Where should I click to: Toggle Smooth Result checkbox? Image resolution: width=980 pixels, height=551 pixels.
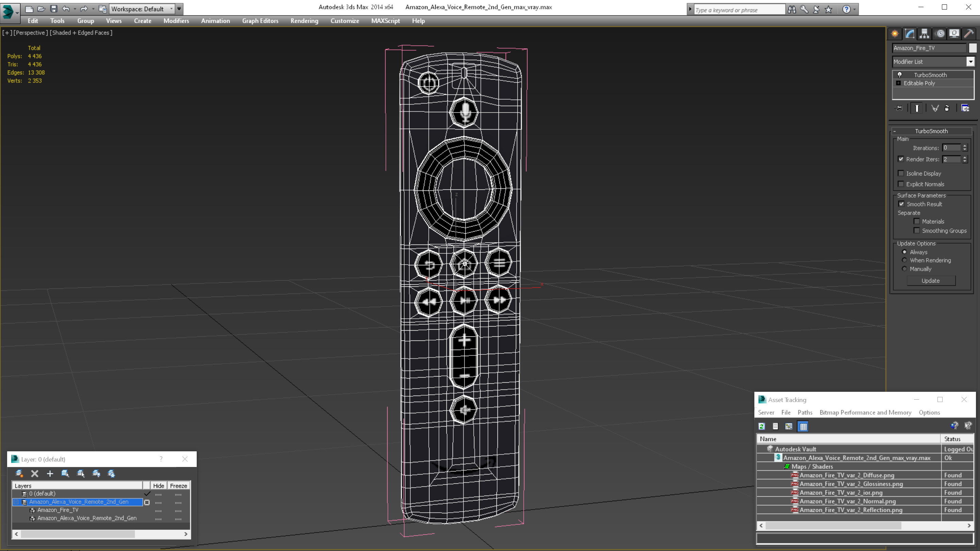pyautogui.click(x=901, y=204)
